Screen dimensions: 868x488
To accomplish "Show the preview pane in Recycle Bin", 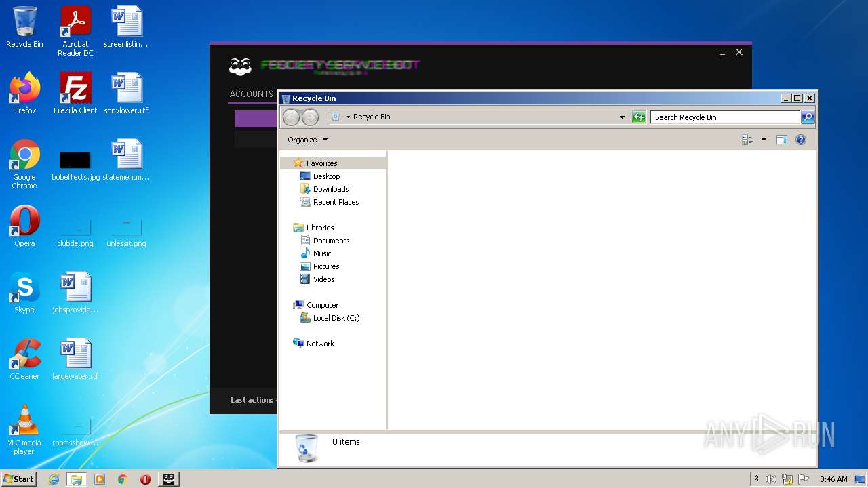I will (781, 140).
